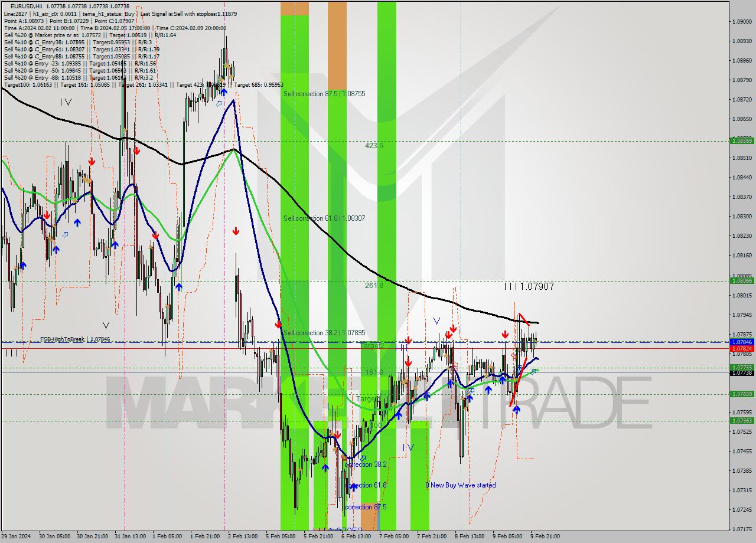The width and height of the screenshot is (756, 543).
Task: Click the Target2 label on chart
Action: (372, 345)
